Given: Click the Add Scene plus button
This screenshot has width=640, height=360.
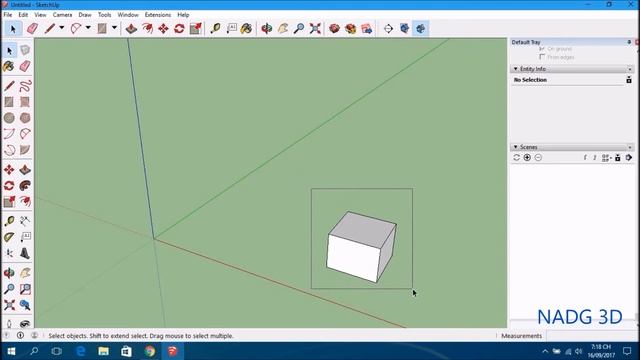Looking at the screenshot, I should click(527, 158).
